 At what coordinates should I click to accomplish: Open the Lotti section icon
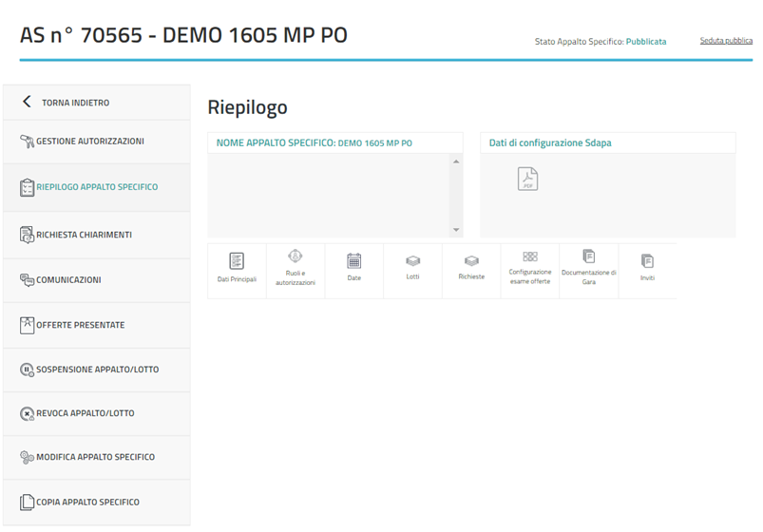[412, 260]
